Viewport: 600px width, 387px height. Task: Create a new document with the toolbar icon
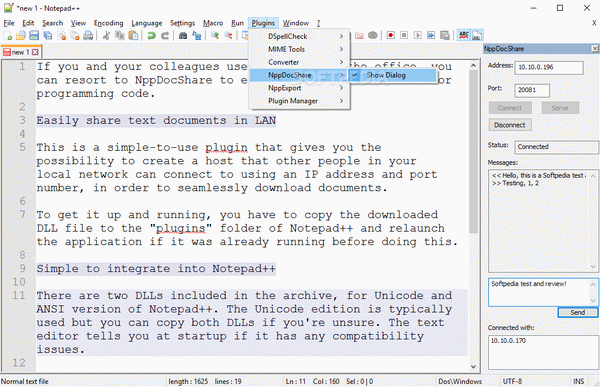pyautogui.click(x=8, y=36)
